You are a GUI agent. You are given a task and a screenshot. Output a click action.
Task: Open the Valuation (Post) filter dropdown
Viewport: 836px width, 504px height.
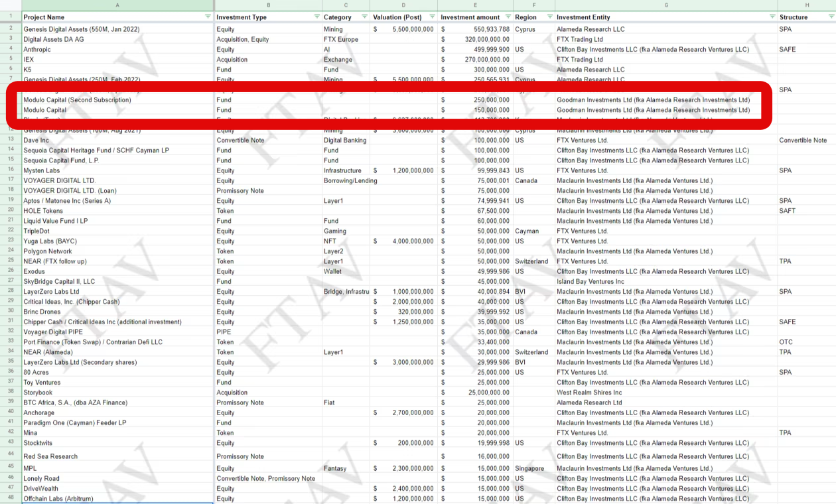(433, 17)
